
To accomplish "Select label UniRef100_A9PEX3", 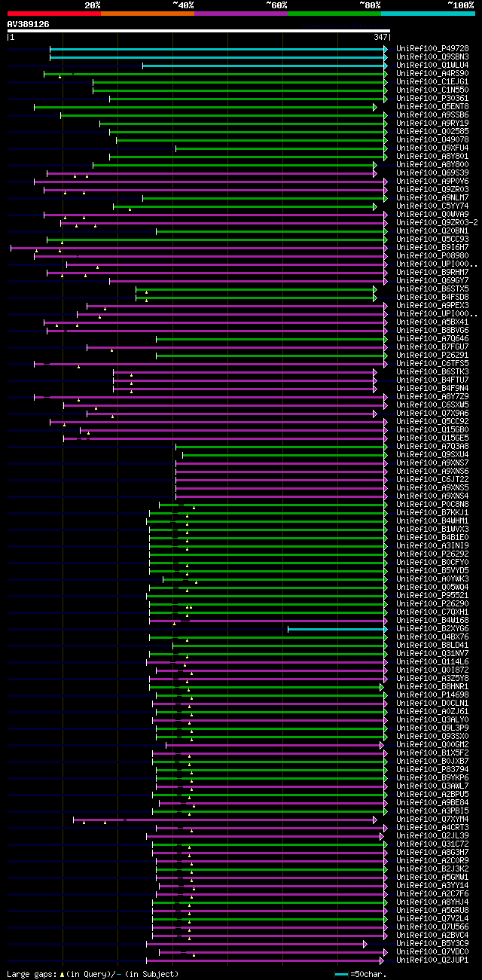I will click(432, 306).
